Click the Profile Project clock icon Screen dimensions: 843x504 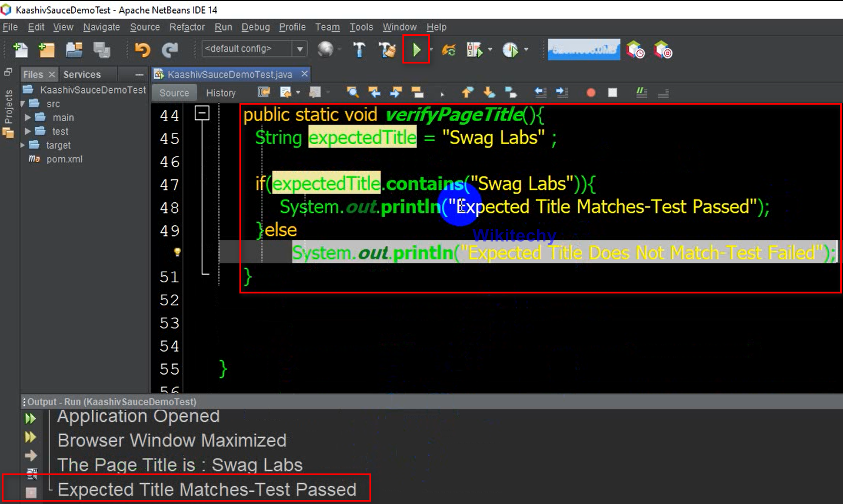tap(510, 50)
